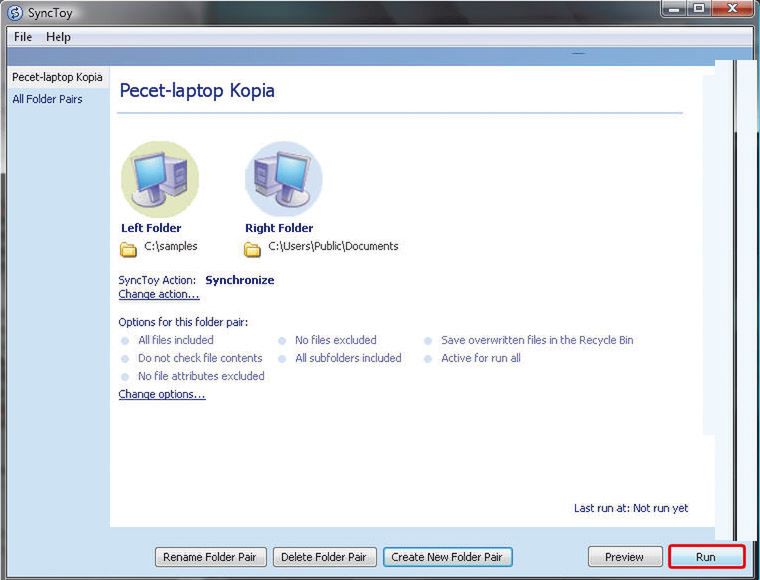Click the Last run at: Not run yet text
This screenshot has height=580, width=760.
point(631,508)
